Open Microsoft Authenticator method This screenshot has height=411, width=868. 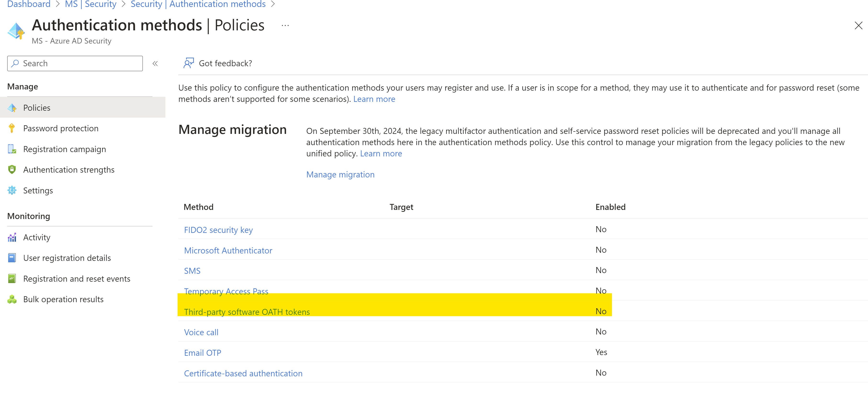coord(228,250)
